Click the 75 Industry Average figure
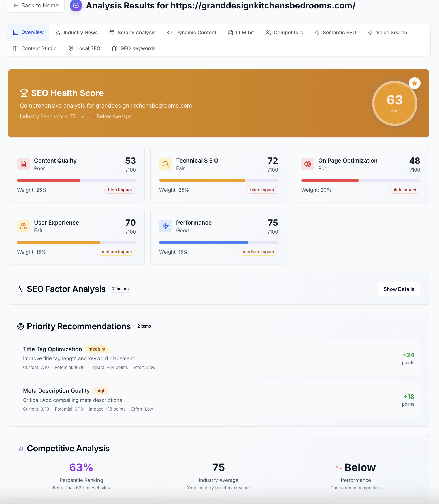The image size is (439, 504). tap(218, 467)
